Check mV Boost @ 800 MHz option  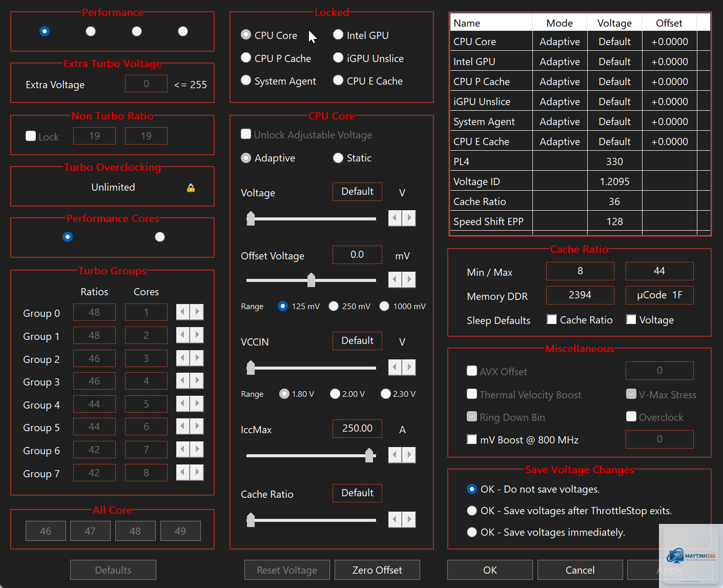[472, 439]
